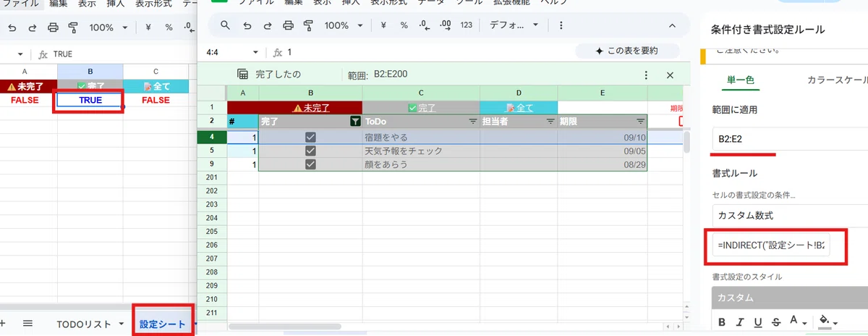Open zoom 100% dropdown in middle window
The width and height of the screenshot is (868, 336).
click(342, 25)
